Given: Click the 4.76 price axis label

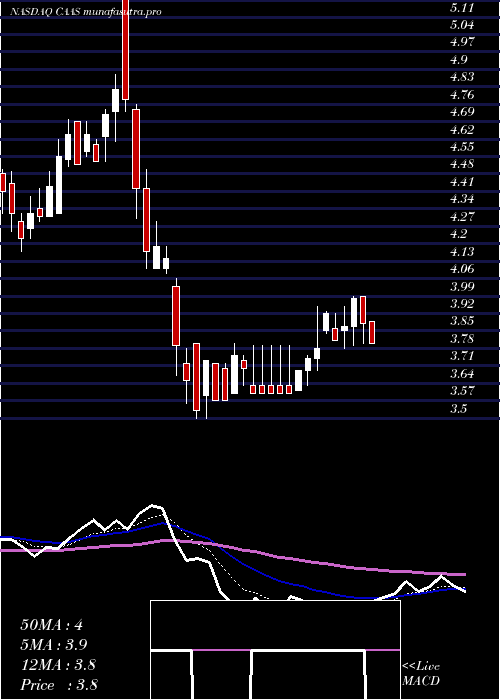Looking at the screenshot, I should pos(462,95).
